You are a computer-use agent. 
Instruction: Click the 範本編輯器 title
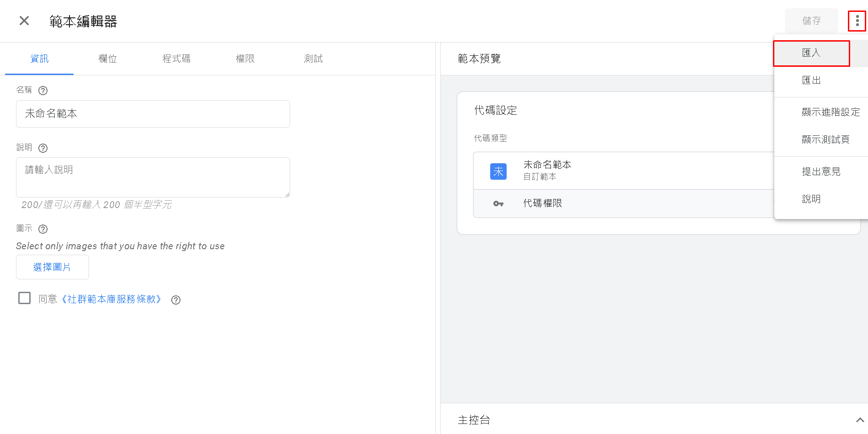point(83,21)
